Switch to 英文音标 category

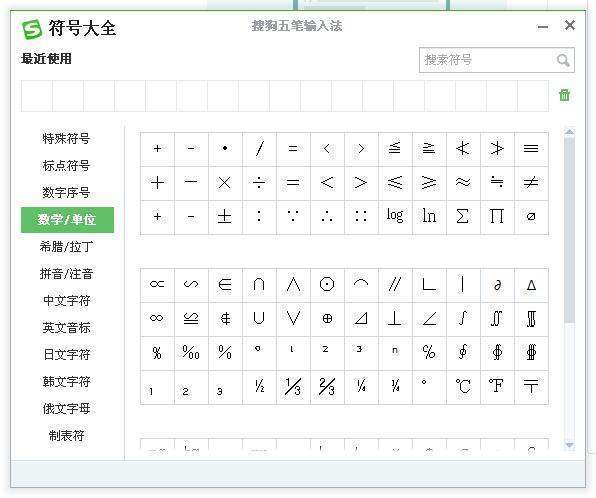pyautogui.click(x=66, y=328)
